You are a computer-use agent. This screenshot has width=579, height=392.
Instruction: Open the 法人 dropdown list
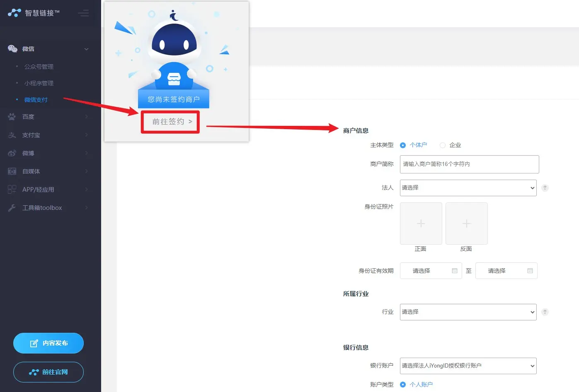point(468,188)
